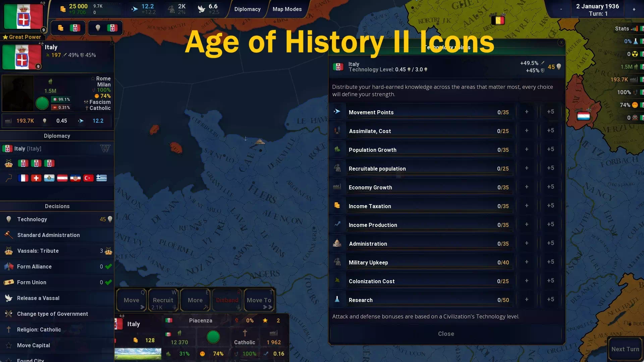Click the France flag in diplomacy list
This screenshot has width=644, height=362.
(x=23, y=178)
